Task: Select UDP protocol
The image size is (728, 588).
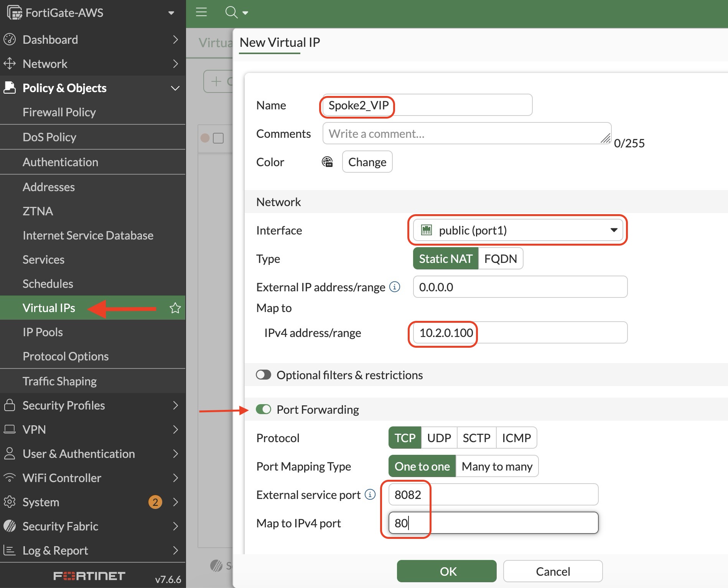Action: (439, 438)
